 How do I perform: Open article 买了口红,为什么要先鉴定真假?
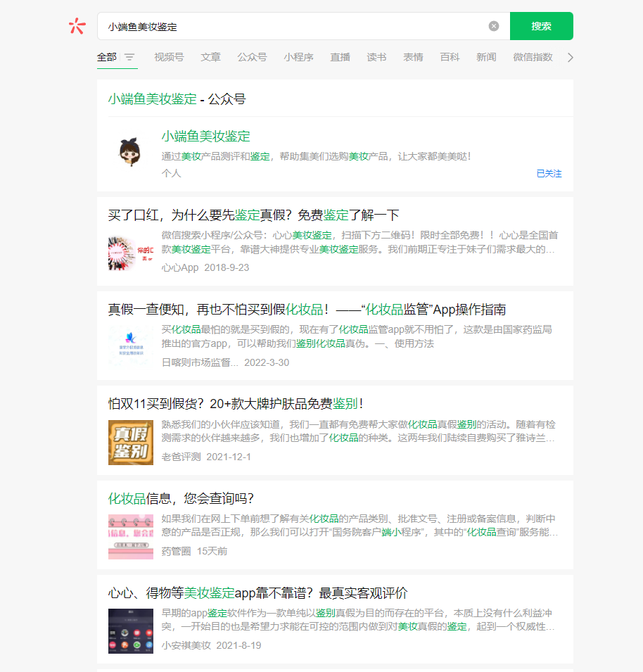[253, 215]
